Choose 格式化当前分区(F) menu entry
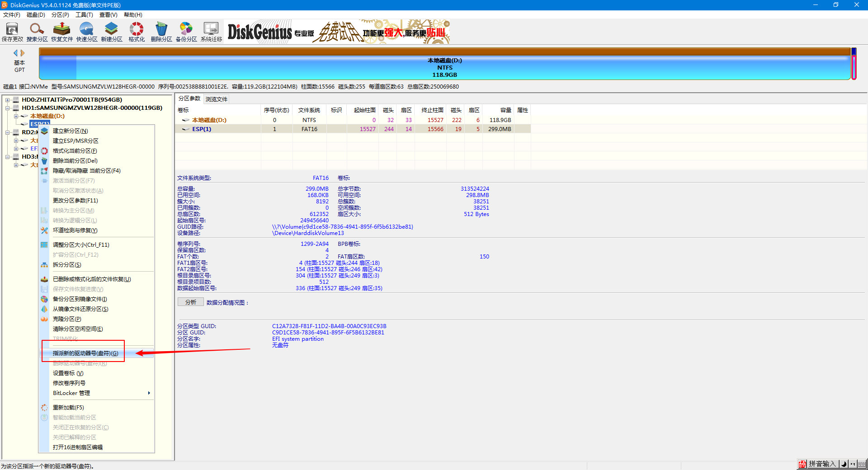The width and height of the screenshot is (868, 470). (96, 151)
